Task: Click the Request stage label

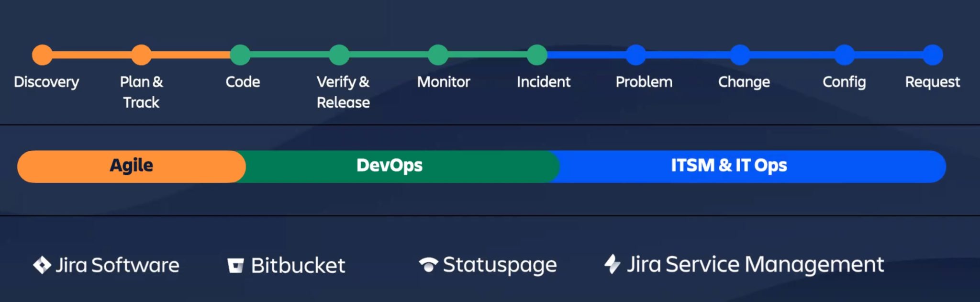Action: click(x=932, y=82)
